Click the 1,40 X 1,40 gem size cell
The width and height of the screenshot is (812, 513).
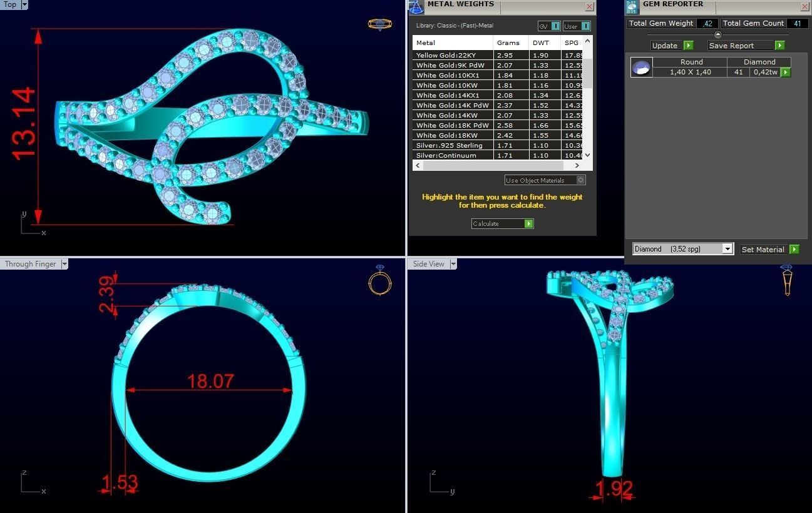[690, 72]
